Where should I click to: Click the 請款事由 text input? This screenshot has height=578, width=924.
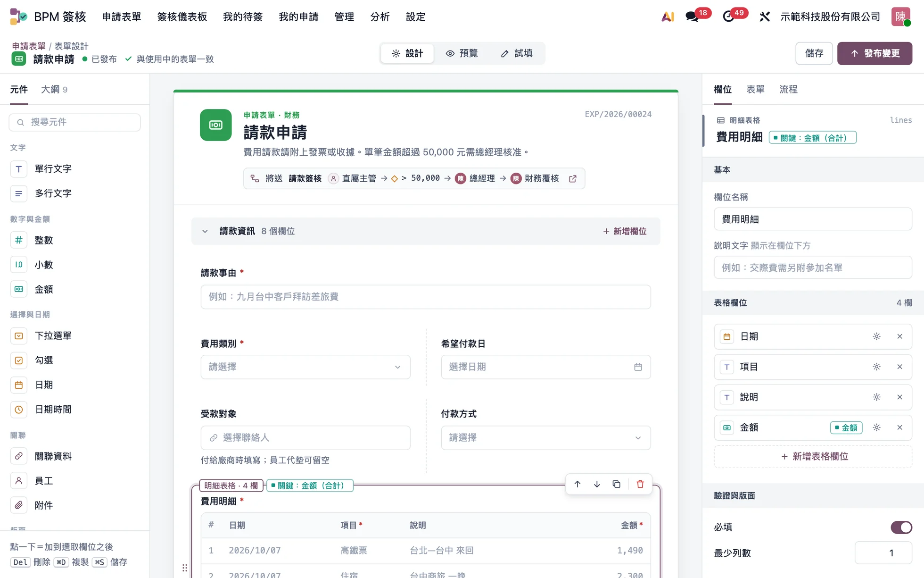pos(426,297)
